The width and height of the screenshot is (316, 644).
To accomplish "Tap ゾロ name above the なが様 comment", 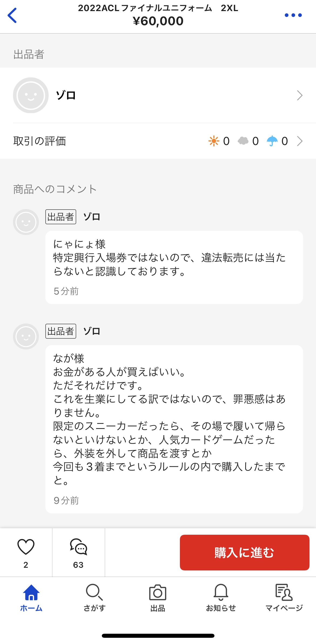I will [92, 331].
